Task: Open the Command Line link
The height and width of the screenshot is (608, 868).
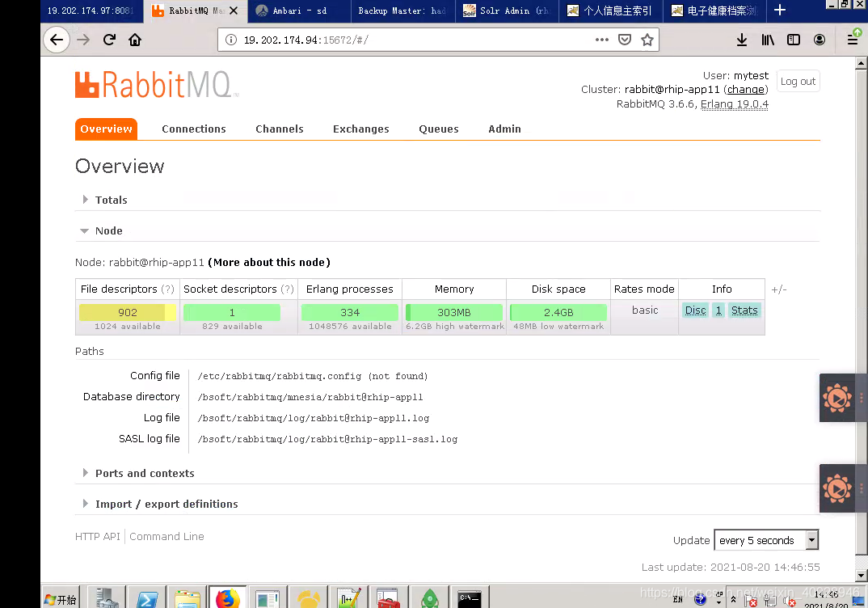Action: click(166, 537)
